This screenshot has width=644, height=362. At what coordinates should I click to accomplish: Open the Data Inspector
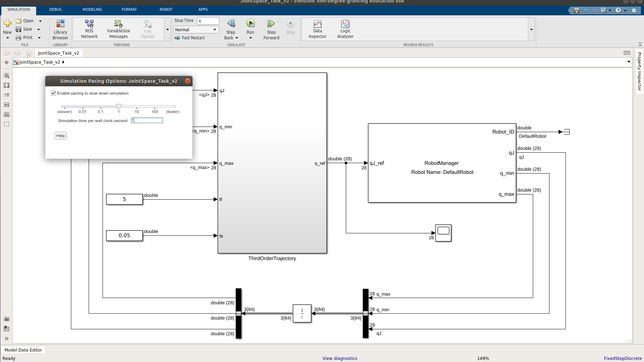point(318,29)
